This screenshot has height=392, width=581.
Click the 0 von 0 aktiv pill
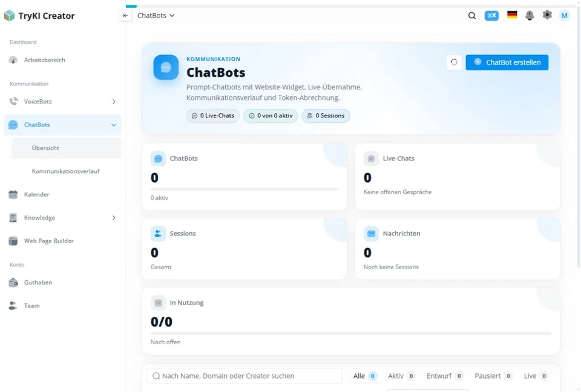click(271, 116)
